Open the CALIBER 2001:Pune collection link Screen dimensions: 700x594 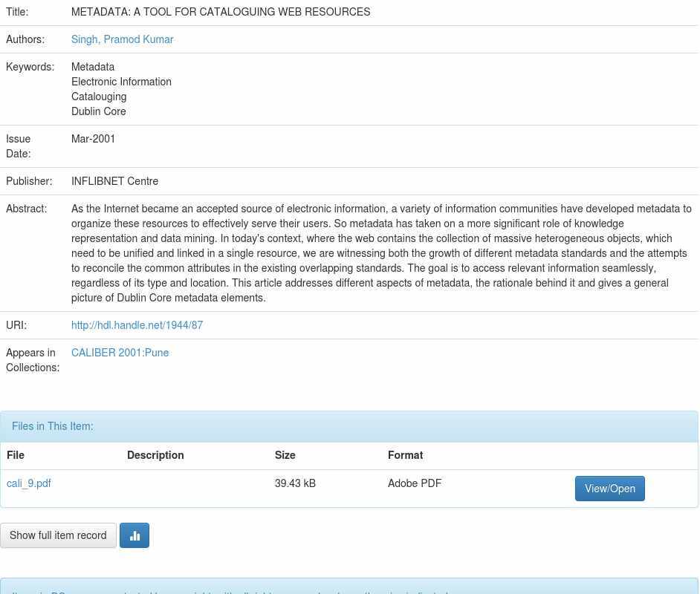click(x=120, y=353)
